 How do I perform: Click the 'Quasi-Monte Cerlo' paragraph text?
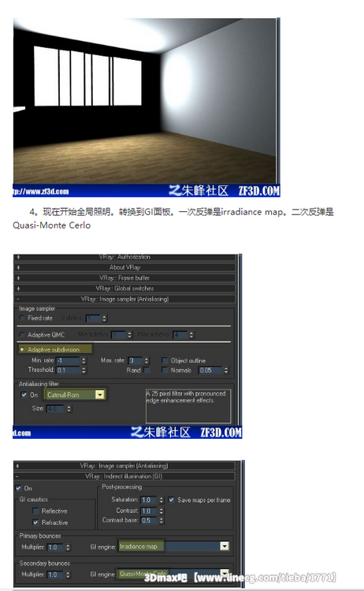(52, 225)
